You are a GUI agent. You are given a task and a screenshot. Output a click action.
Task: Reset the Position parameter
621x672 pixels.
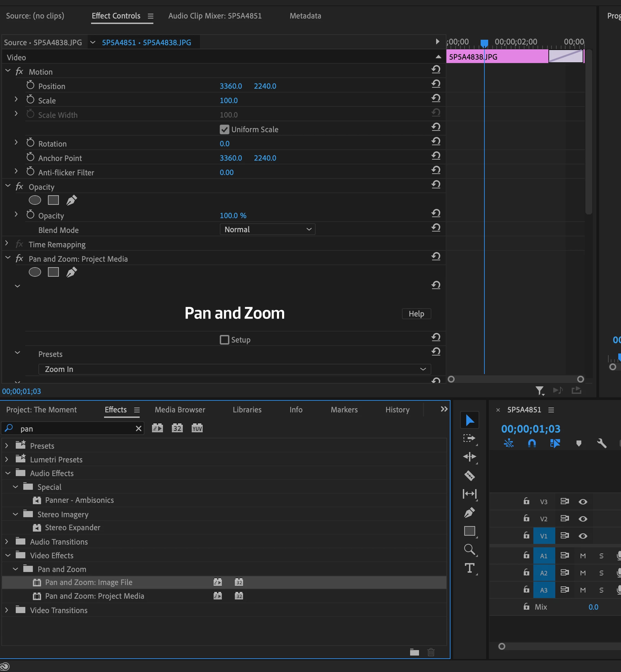pos(436,84)
